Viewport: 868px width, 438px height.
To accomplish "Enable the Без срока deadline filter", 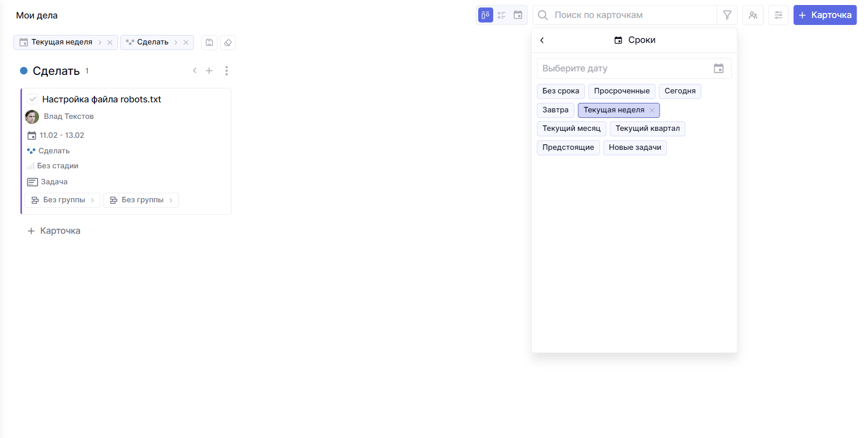I will tap(561, 91).
